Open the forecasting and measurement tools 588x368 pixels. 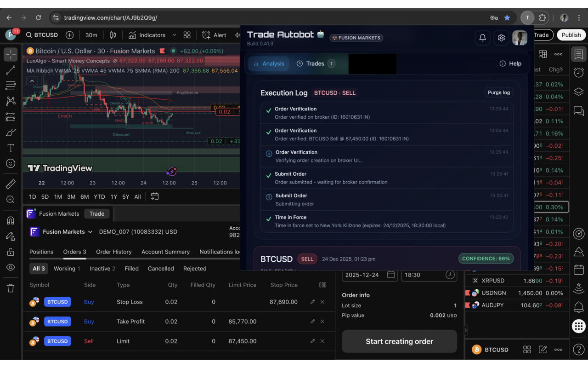11,117
